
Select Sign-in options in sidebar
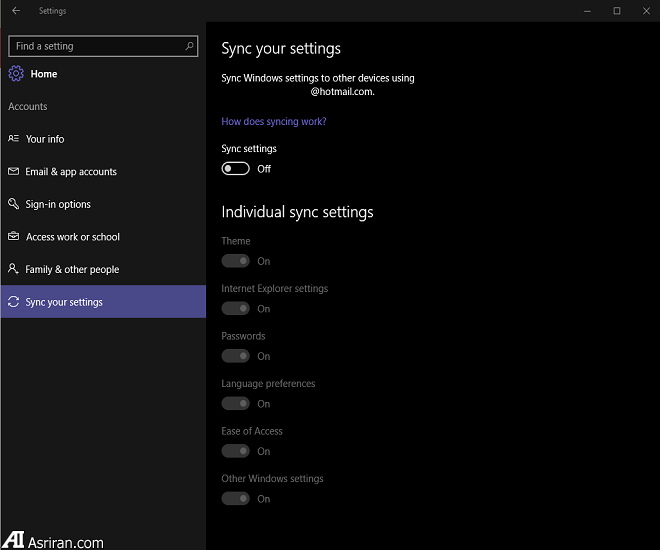tap(58, 204)
